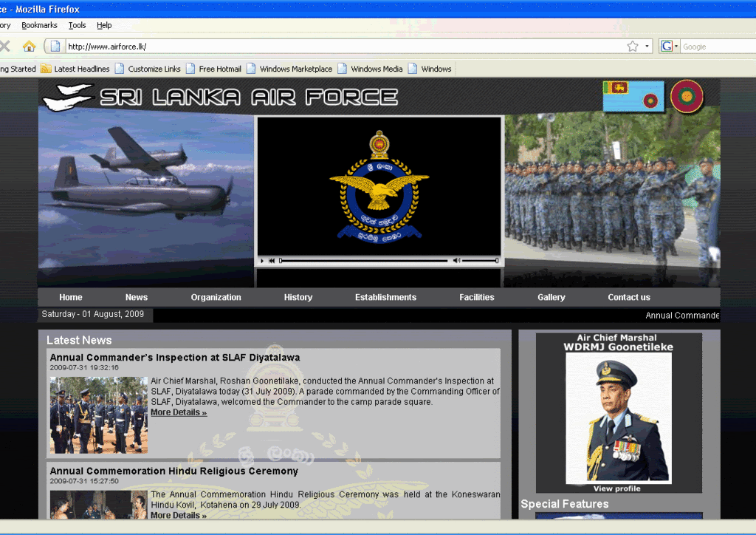Open the Establishments nav tab

[x=385, y=297]
